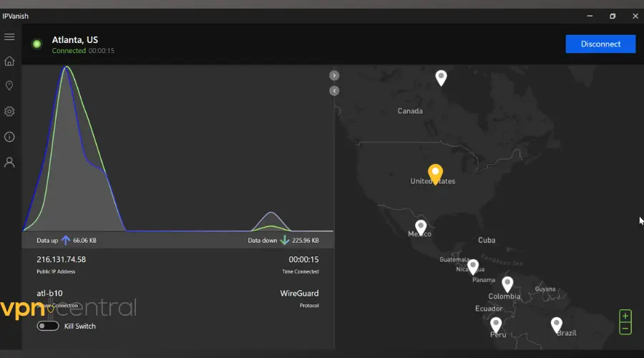Click the Time Connected 00:00:15 value
The width and height of the screenshot is (644, 358).
pyautogui.click(x=303, y=259)
